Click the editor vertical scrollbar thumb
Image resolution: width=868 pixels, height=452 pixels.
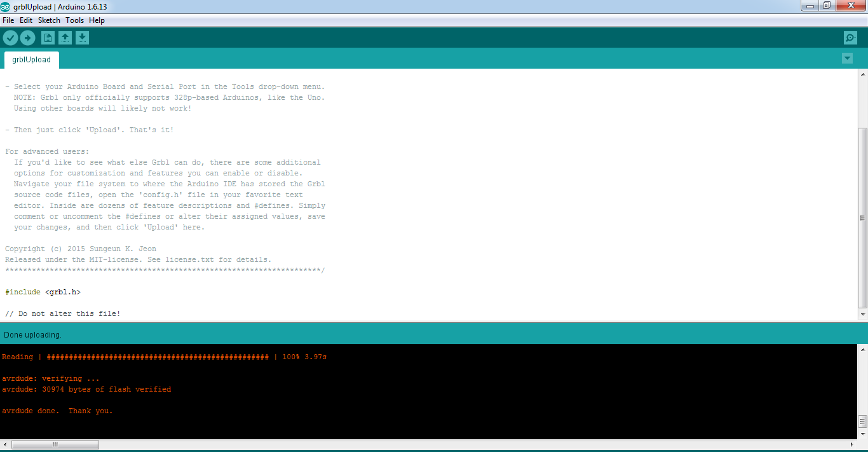[x=862, y=218]
